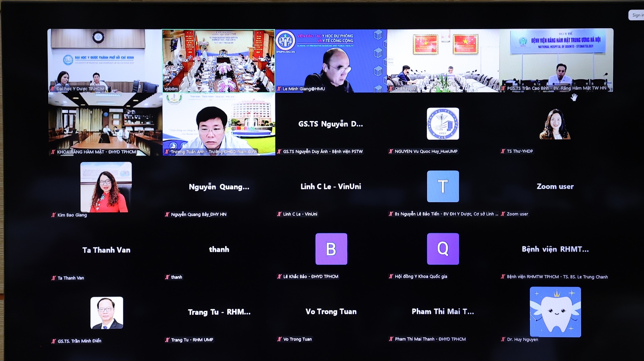This screenshot has width=644, height=361.
Task: Click the muted mic icon beside the Zoom user label
Action: click(x=503, y=214)
